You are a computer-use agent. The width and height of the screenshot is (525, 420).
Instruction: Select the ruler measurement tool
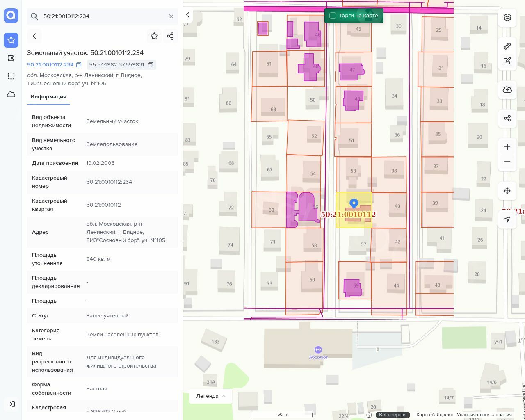(x=507, y=46)
